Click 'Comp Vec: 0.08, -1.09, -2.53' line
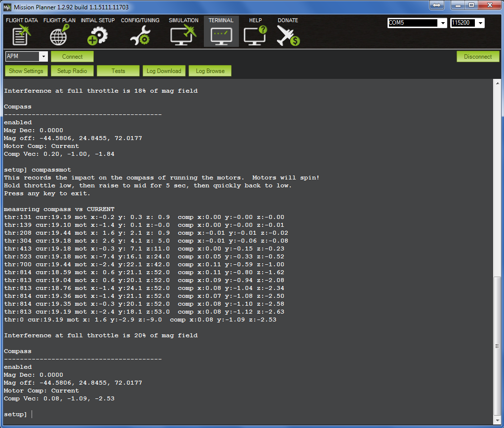504x428 pixels. [59, 399]
